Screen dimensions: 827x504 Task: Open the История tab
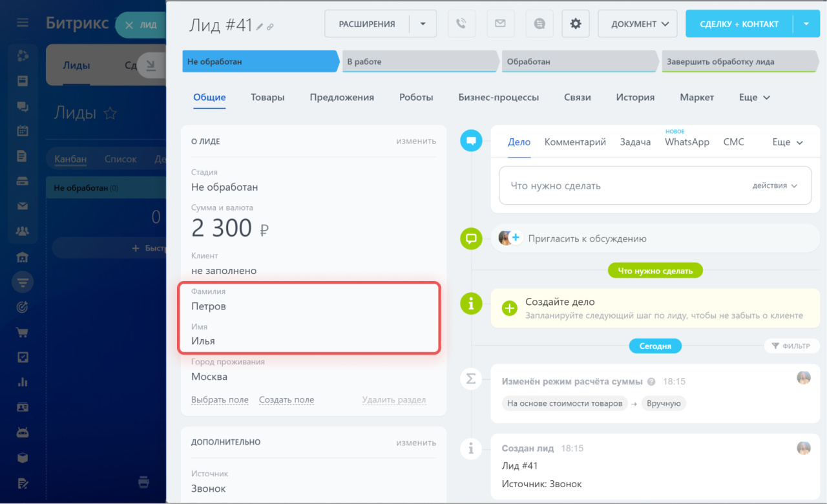(635, 98)
